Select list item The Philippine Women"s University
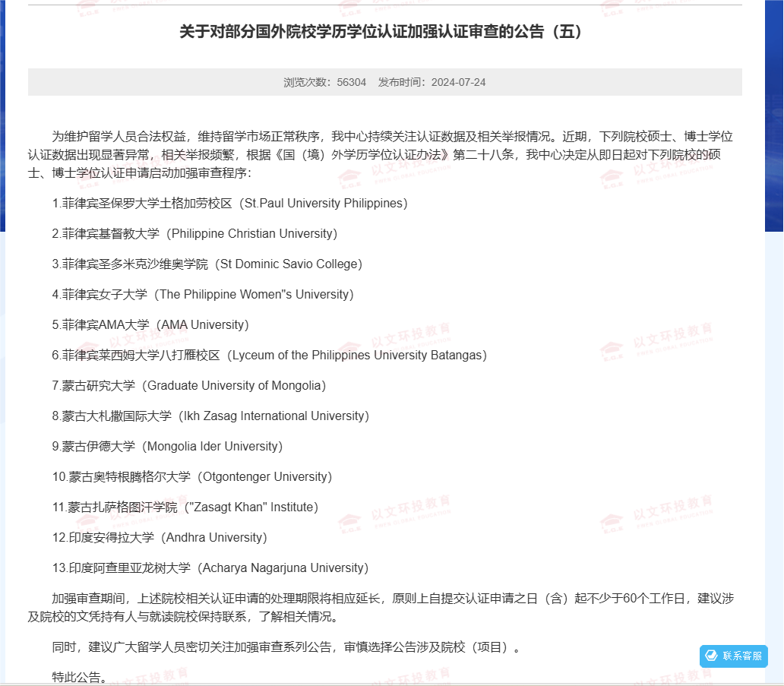Image resolution: width=784 pixels, height=686 pixels. coord(203,295)
